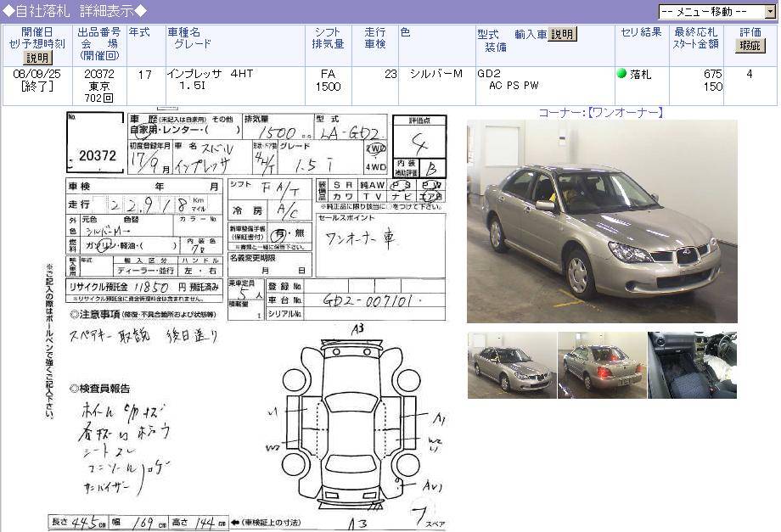The width and height of the screenshot is (781, 532).
Task: Select the インプレッサ 4HT model name
Action: click(211, 74)
